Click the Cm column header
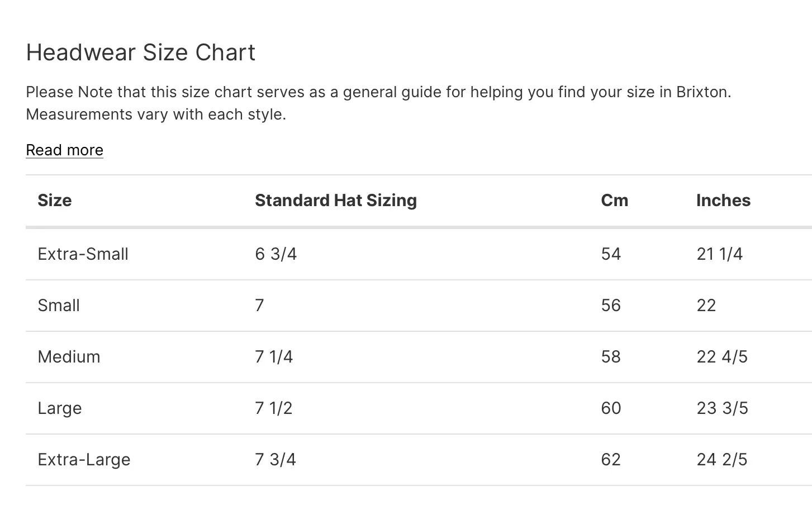The image size is (812, 510). pos(614,201)
